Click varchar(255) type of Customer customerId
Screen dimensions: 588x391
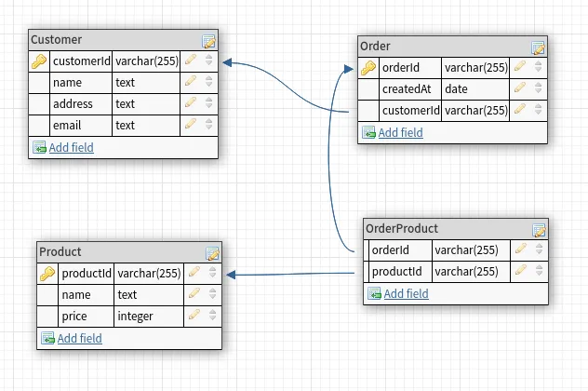click(146, 61)
